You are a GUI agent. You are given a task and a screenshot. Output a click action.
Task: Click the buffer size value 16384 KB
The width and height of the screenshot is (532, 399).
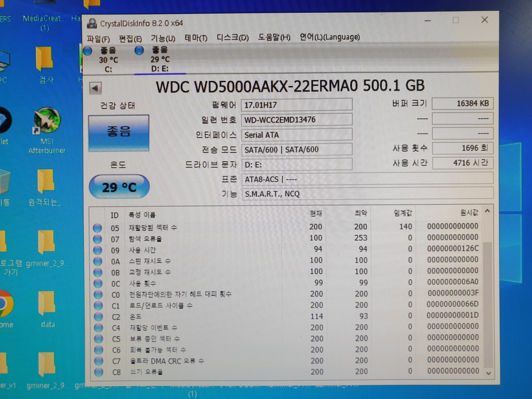463,103
